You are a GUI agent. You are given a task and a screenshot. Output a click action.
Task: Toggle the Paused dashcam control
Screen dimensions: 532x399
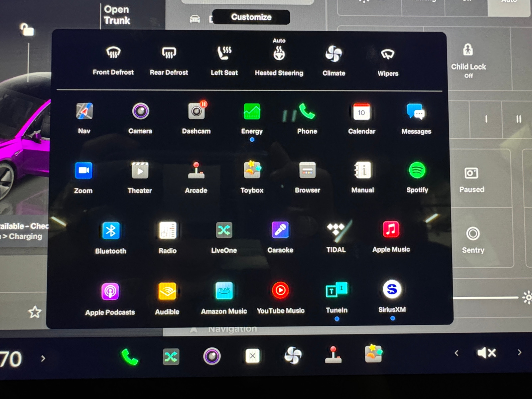click(471, 180)
